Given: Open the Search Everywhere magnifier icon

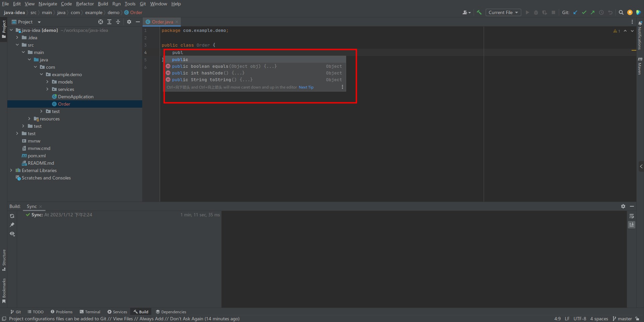Looking at the screenshot, I should click(621, 12).
